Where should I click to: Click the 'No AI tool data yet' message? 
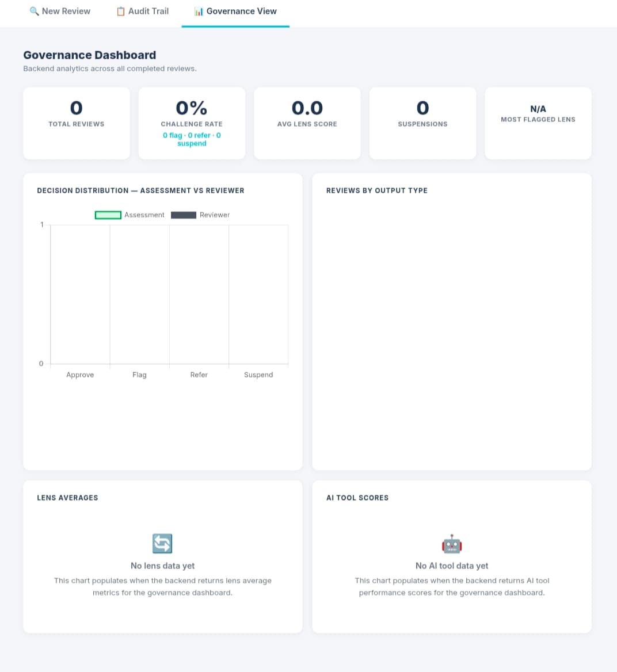click(x=452, y=566)
